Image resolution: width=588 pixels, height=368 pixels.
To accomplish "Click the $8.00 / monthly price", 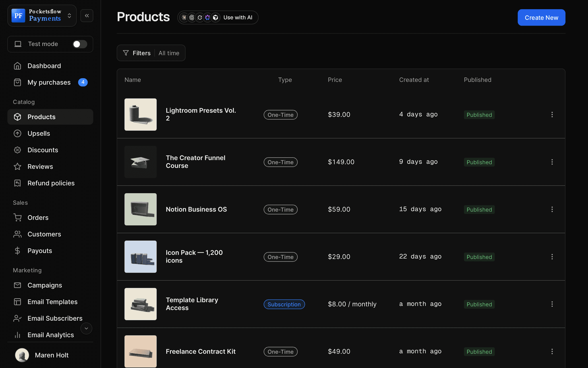I will tap(352, 304).
